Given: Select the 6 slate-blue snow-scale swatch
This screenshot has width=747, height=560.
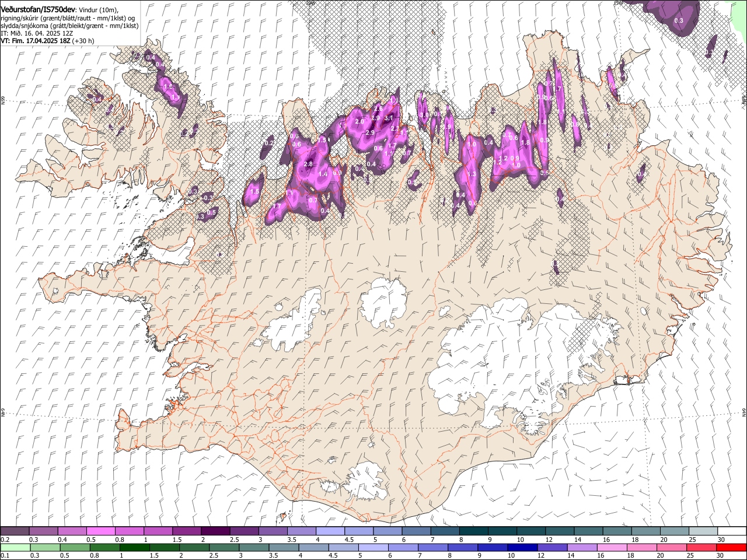Looking at the screenshot, I should [x=417, y=531].
